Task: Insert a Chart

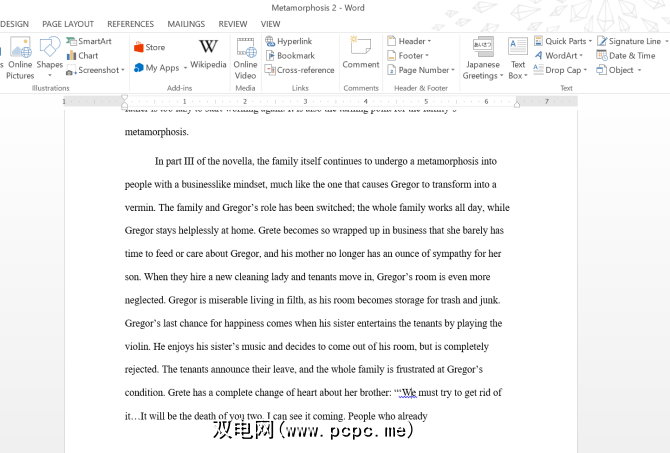Action: 82,56
